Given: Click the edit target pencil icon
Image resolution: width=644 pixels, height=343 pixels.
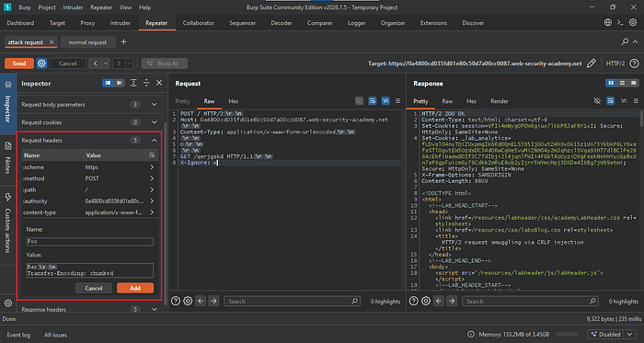Looking at the screenshot, I should (591, 63).
